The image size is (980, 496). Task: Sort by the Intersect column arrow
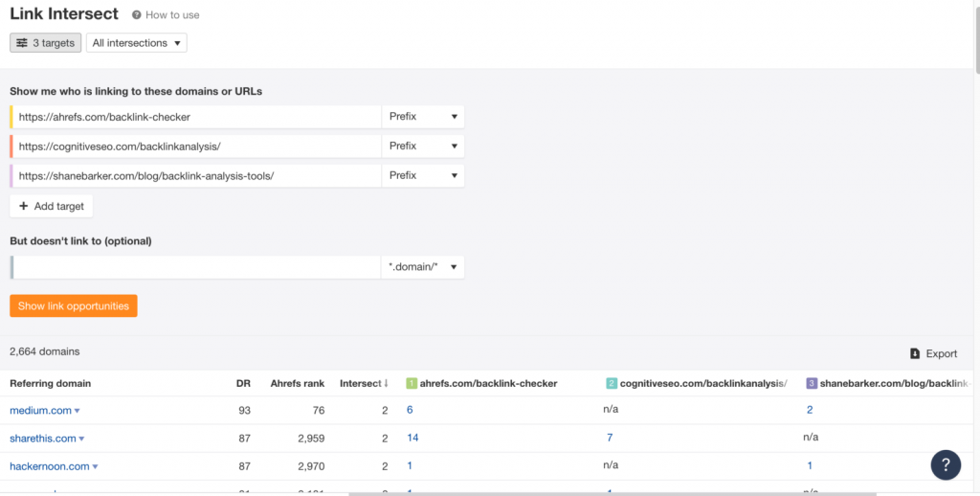pos(386,384)
